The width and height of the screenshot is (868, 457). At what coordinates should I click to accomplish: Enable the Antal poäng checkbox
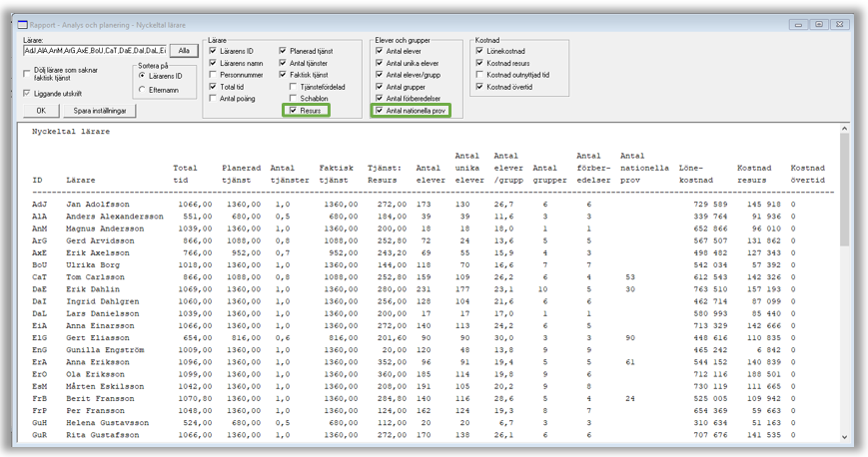tap(213, 99)
